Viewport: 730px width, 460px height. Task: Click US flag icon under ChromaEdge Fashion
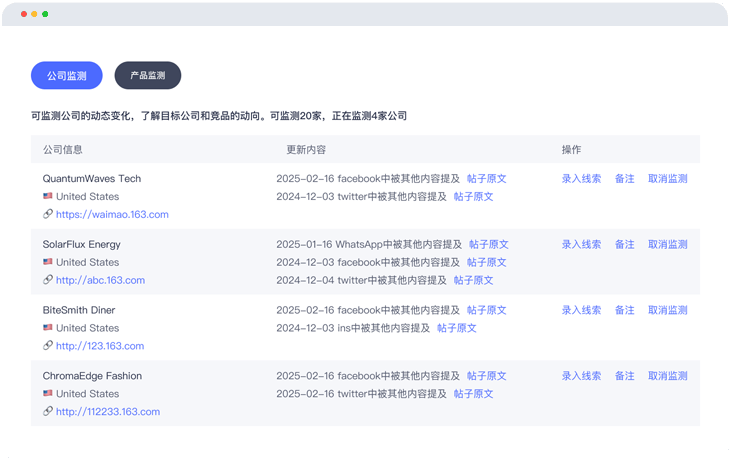[x=48, y=394]
